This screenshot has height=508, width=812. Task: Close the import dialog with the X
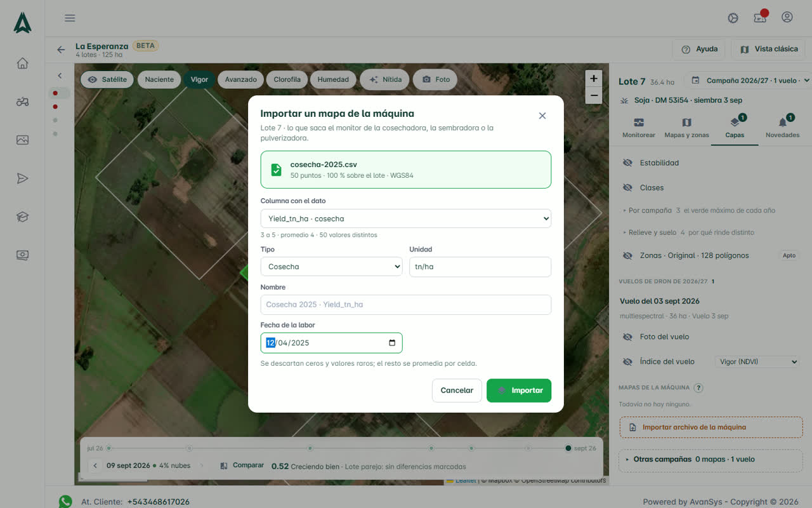pos(542,116)
